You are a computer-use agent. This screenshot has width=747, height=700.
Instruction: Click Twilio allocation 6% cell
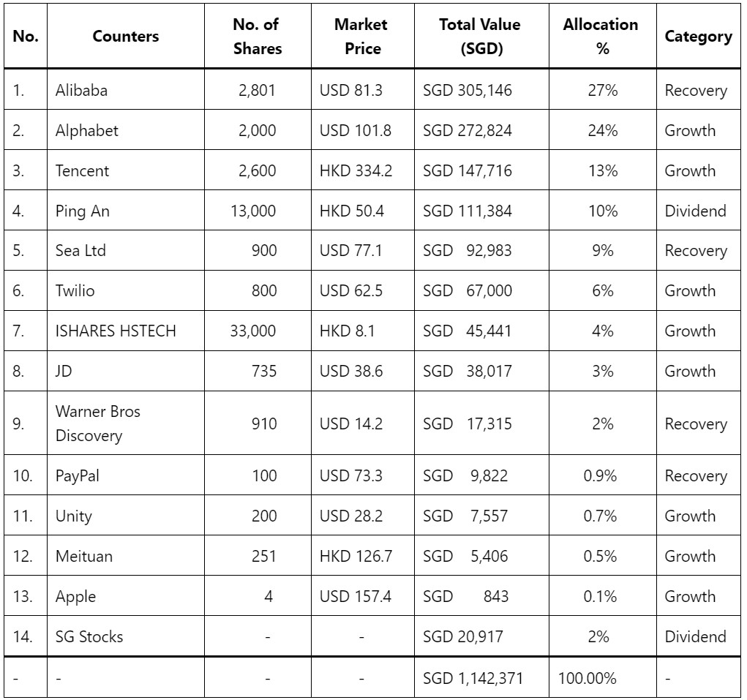coord(603,290)
